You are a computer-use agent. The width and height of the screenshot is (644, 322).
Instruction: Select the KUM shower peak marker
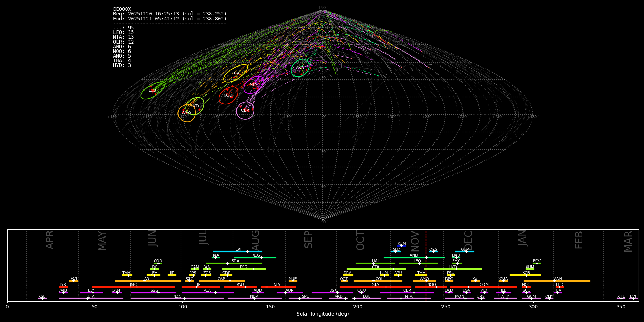401,246
